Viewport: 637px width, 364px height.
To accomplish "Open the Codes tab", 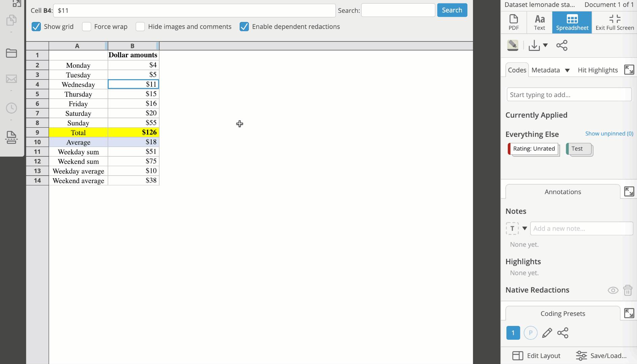I will pyautogui.click(x=517, y=70).
